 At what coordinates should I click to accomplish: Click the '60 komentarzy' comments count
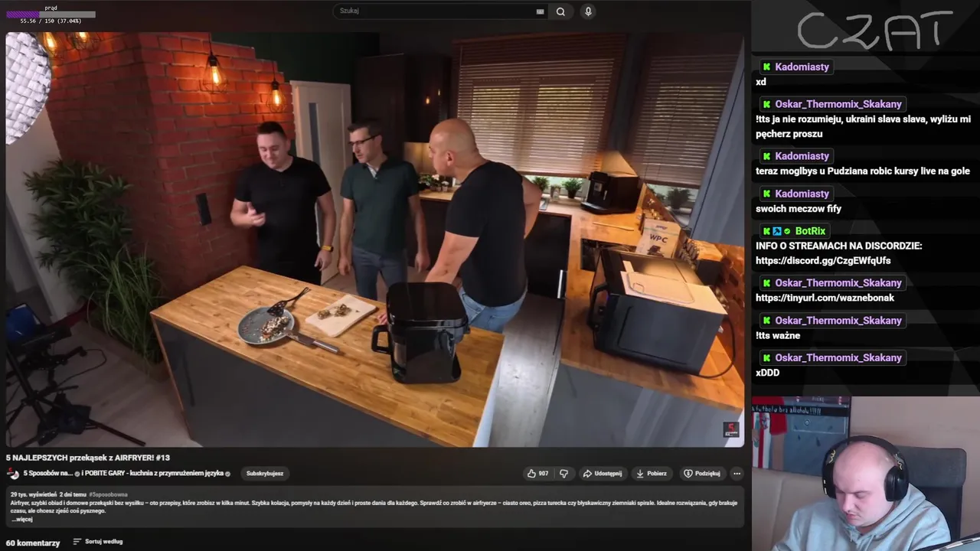pyautogui.click(x=33, y=543)
